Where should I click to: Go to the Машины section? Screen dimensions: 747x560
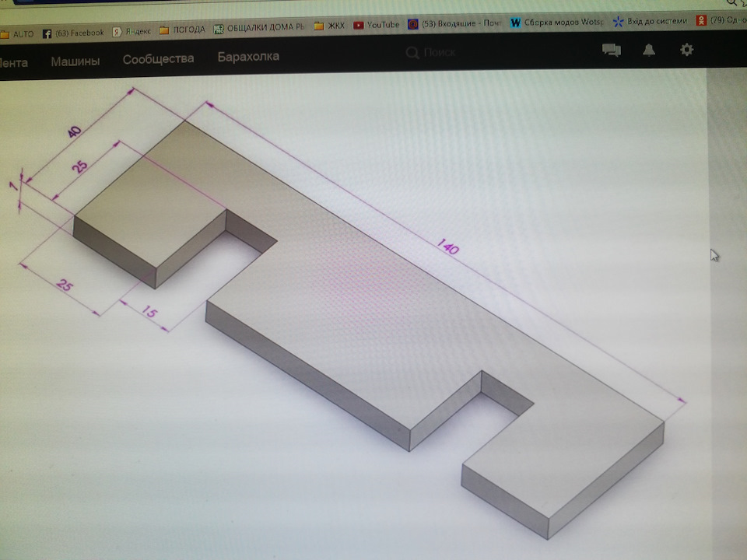click(75, 60)
